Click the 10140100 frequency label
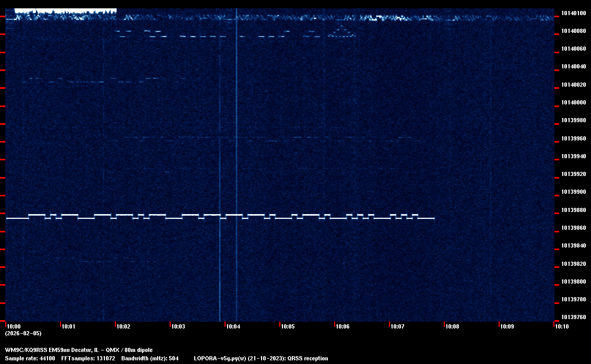 tap(573, 13)
